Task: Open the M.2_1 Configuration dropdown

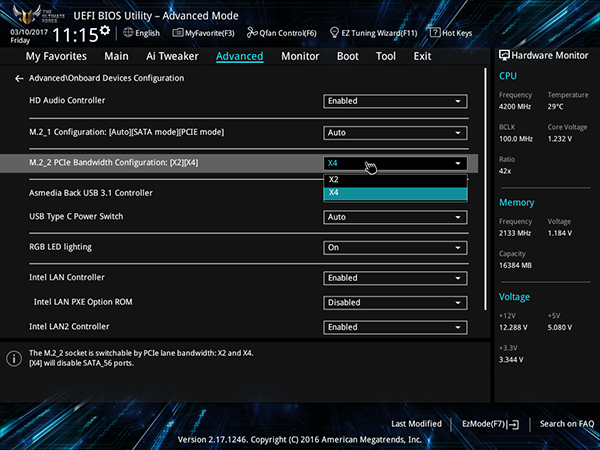Action: pos(395,133)
